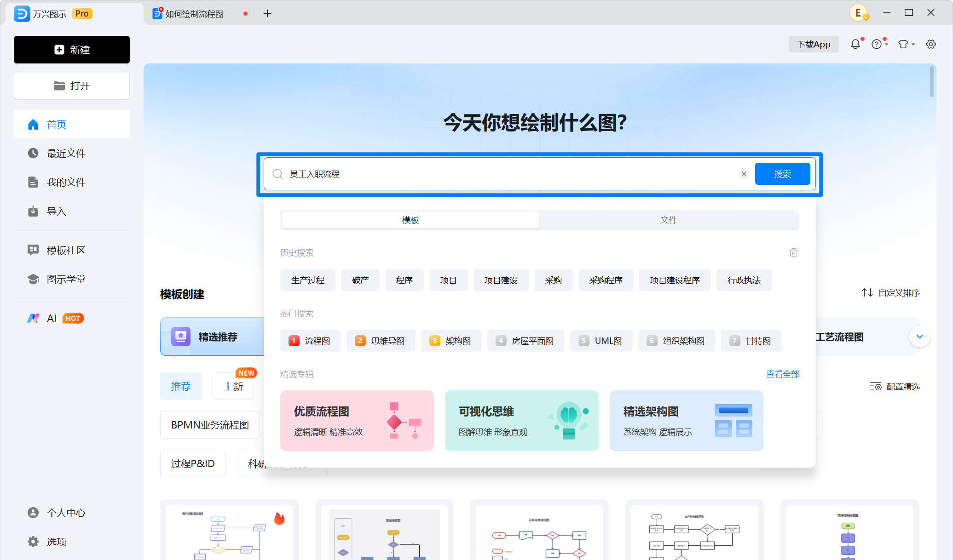Click the 新建 new button
Viewport: 953px width, 560px height.
tap(72, 50)
